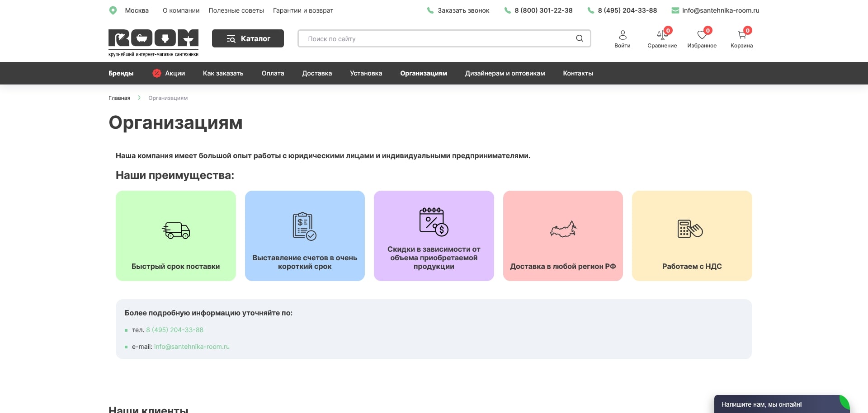Click the Заказать звонок link
The height and width of the screenshot is (413, 868).
pyautogui.click(x=463, y=10)
